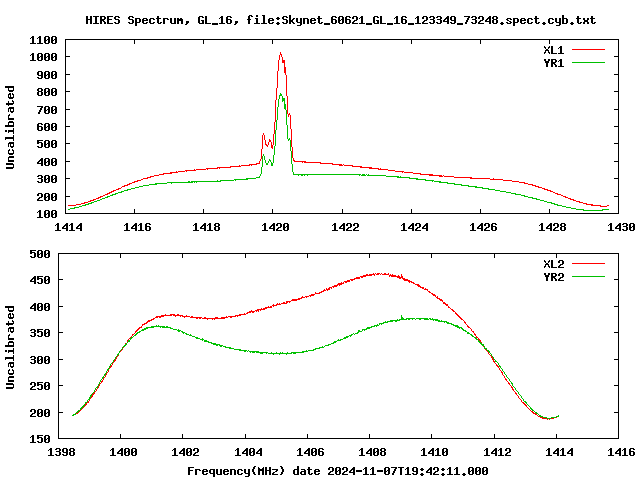Click the 1100 y-axis label on top plot
This screenshot has width=640, height=480.
coord(43,40)
